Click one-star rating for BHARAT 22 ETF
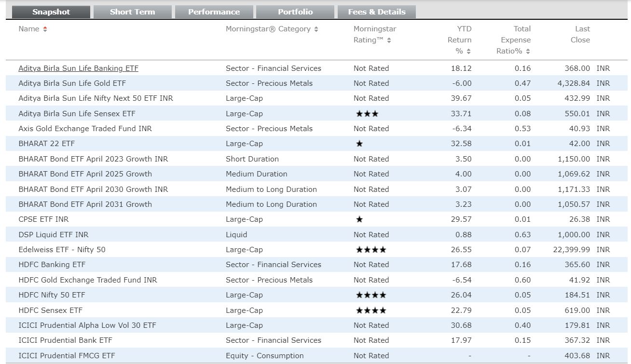This screenshot has height=364, width=631. (x=359, y=144)
